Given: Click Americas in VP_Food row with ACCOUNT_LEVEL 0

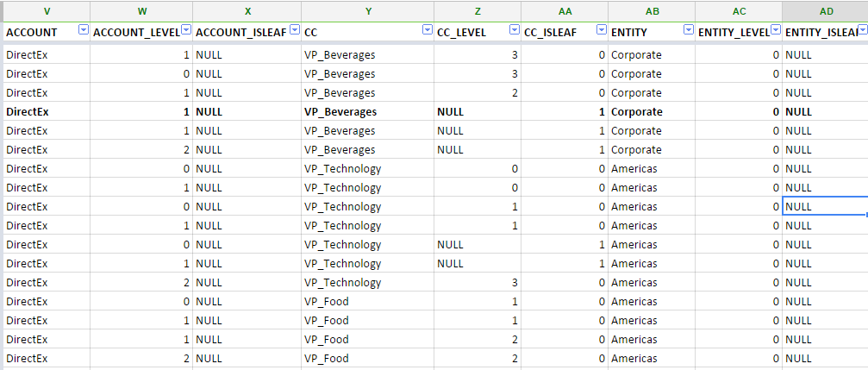Looking at the screenshot, I should (x=653, y=301).
